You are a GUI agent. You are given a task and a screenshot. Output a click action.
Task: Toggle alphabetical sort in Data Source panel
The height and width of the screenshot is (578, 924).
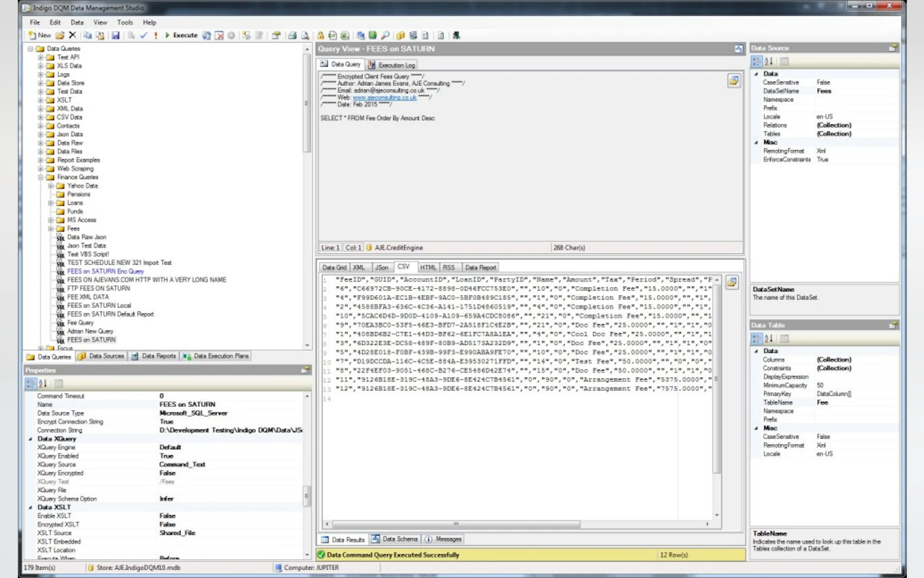(769, 61)
